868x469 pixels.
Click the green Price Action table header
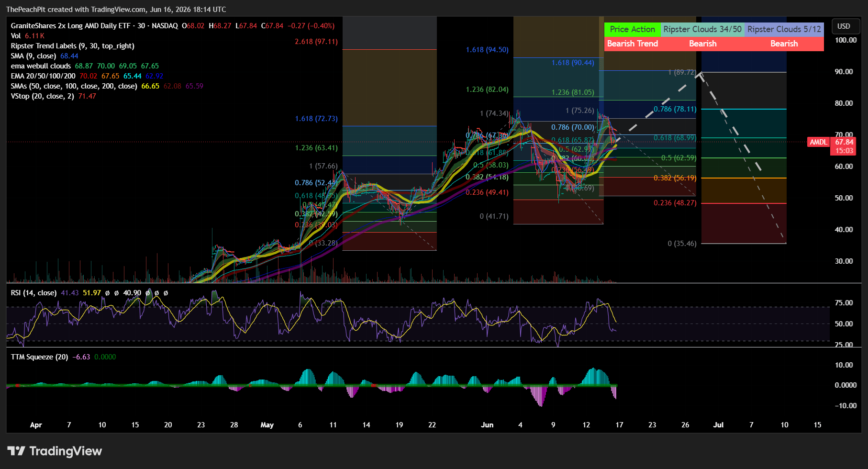[x=633, y=29]
